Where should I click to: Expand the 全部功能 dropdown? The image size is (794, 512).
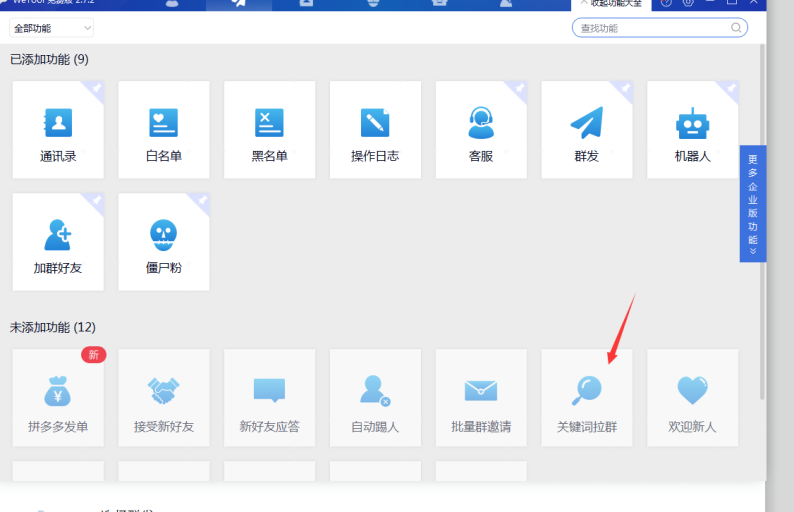click(52, 28)
